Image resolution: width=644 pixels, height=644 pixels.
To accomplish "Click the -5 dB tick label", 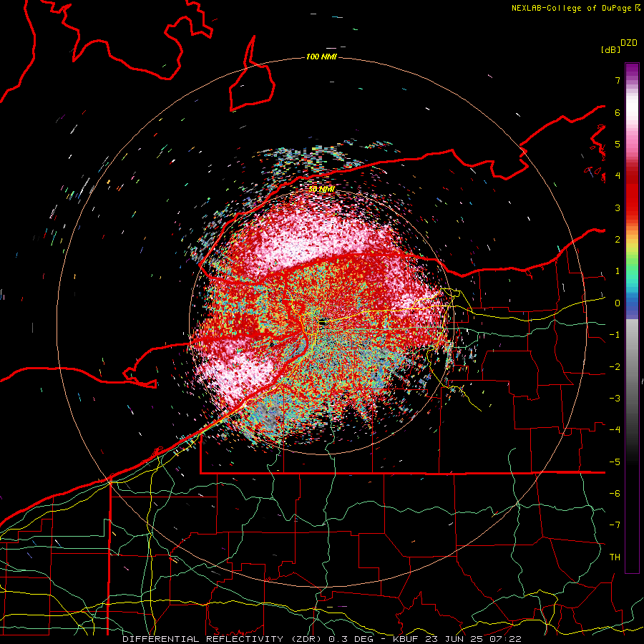I will pos(615,462).
